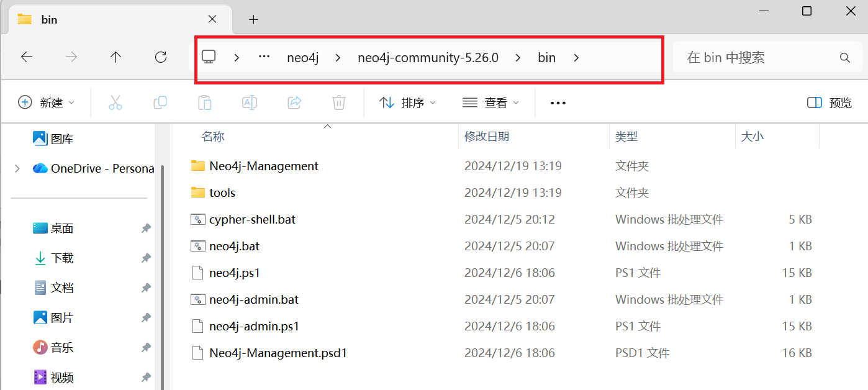Open a new tab with plus button
The image size is (868, 390).
(x=253, y=19)
